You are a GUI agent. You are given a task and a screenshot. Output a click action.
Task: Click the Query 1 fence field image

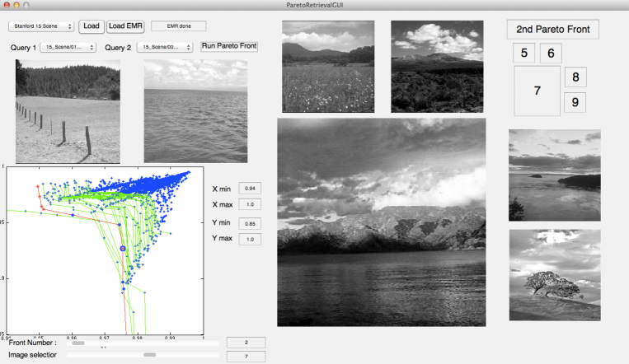(68, 111)
